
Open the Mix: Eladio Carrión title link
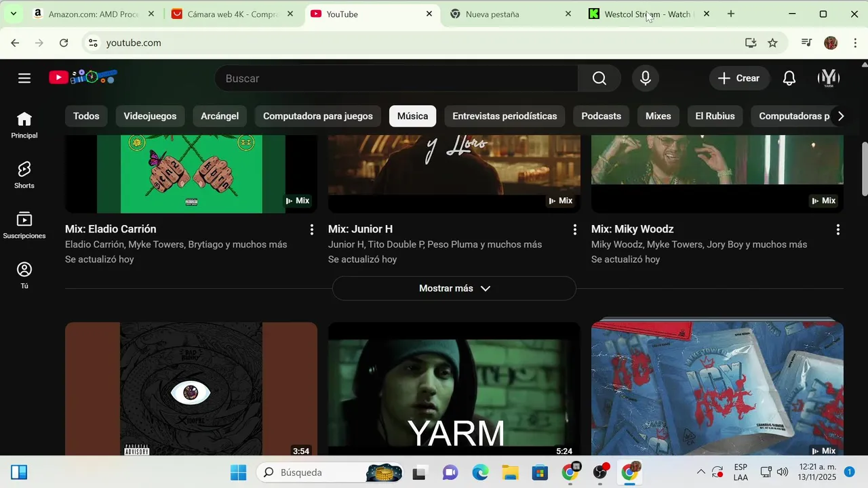(x=111, y=229)
